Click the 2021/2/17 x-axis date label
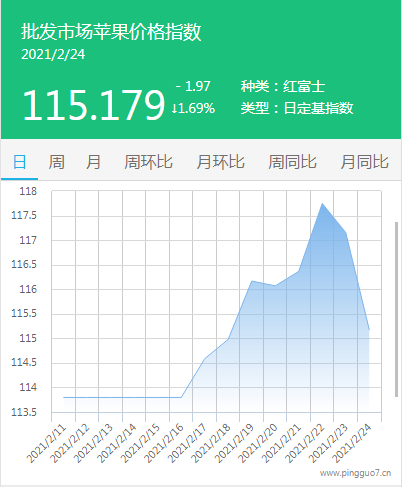This screenshot has height=487, width=402. tap(189, 443)
